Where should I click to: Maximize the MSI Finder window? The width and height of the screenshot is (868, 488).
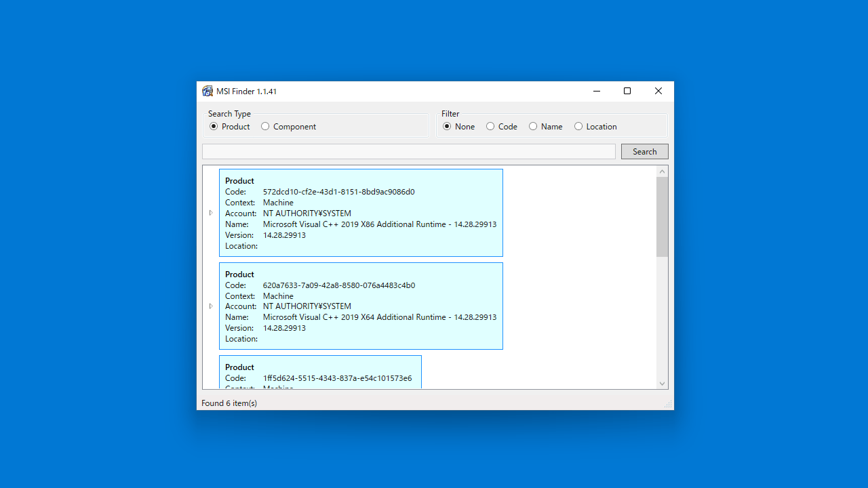627,91
